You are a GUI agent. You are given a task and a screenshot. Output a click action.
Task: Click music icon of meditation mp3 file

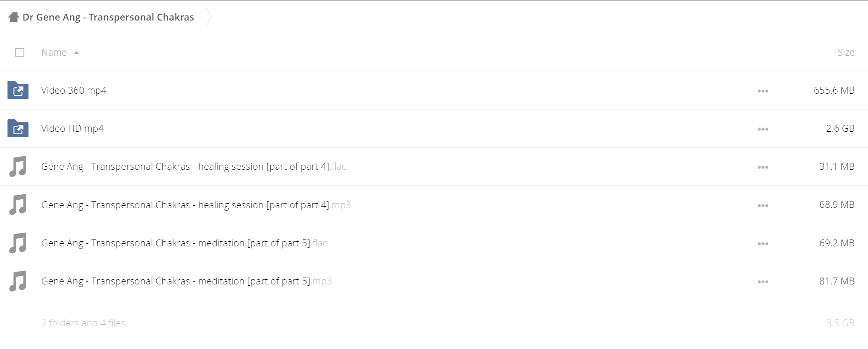coord(18,281)
